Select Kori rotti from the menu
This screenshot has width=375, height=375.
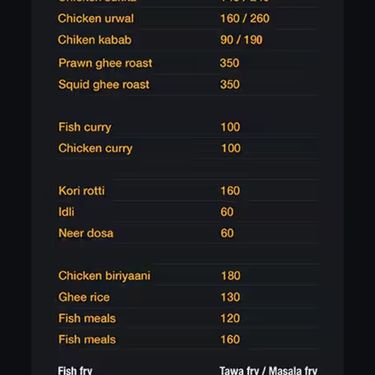pyautogui.click(x=82, y=191)
